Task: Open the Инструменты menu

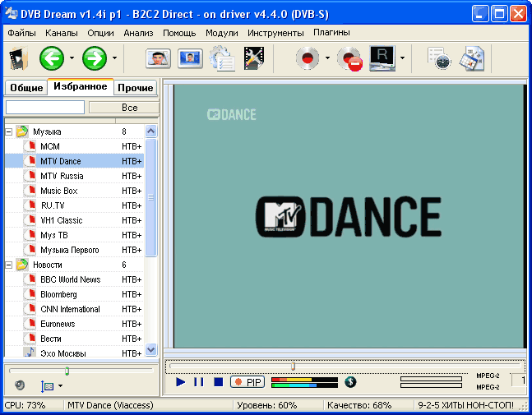Action: pos(275,33)
